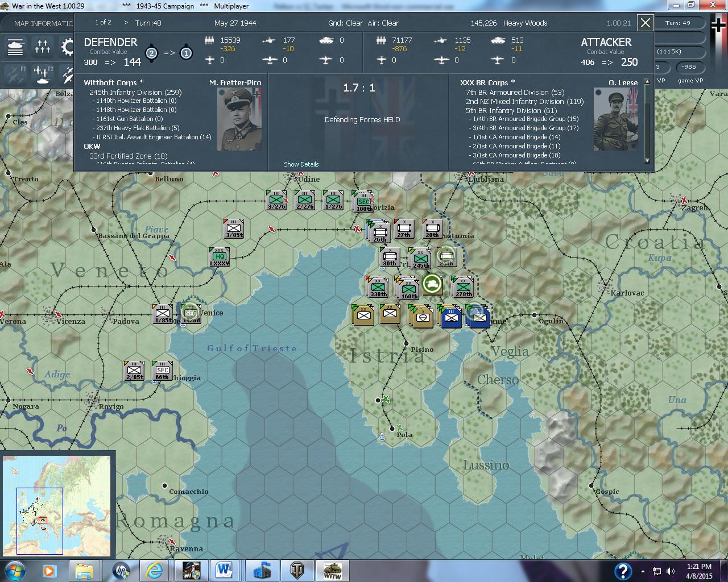
Task: Open Windows Explorer folder taskbar icon
Action: click(x=84, y=571)
